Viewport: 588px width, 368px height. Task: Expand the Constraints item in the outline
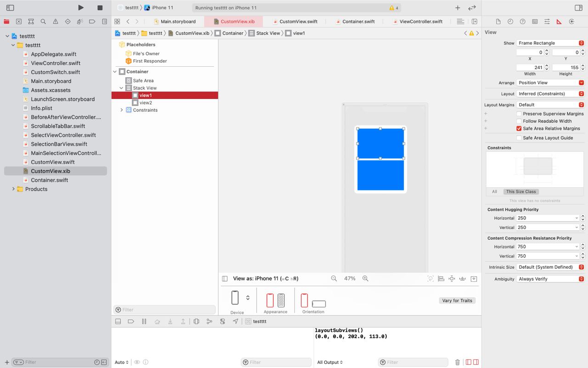coord(122,110)
